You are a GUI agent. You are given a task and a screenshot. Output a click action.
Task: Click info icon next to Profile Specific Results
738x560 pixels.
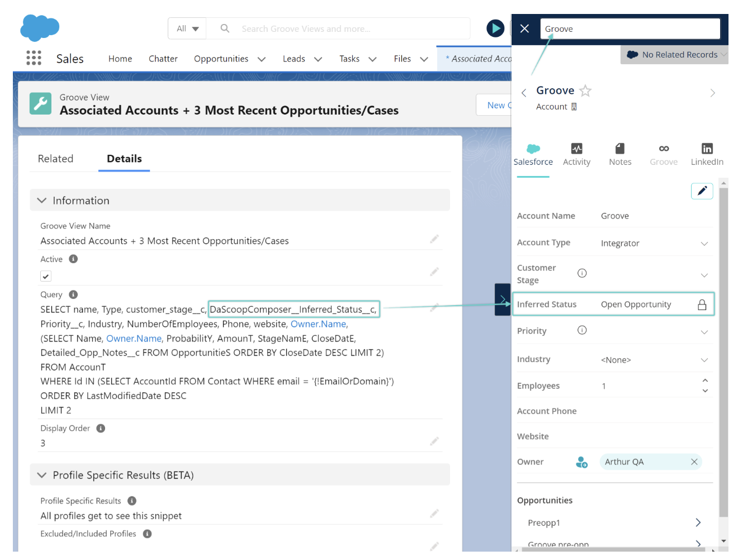[x=132, y=501]
